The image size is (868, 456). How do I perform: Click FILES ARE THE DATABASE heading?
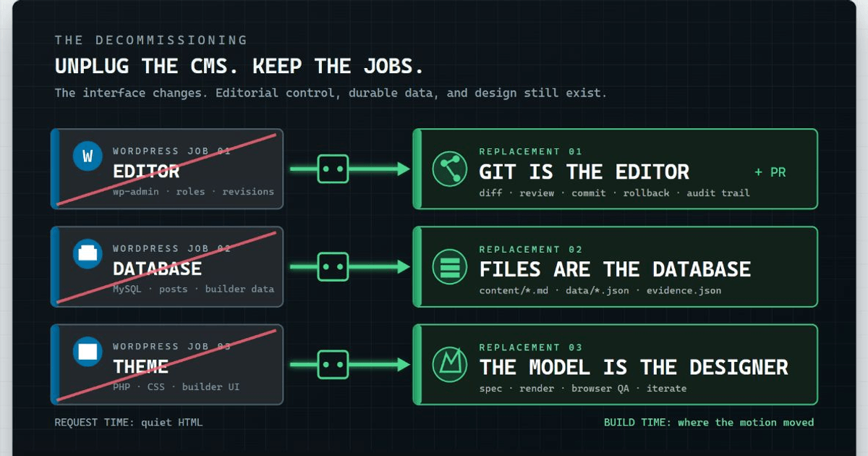coord(615,270)
